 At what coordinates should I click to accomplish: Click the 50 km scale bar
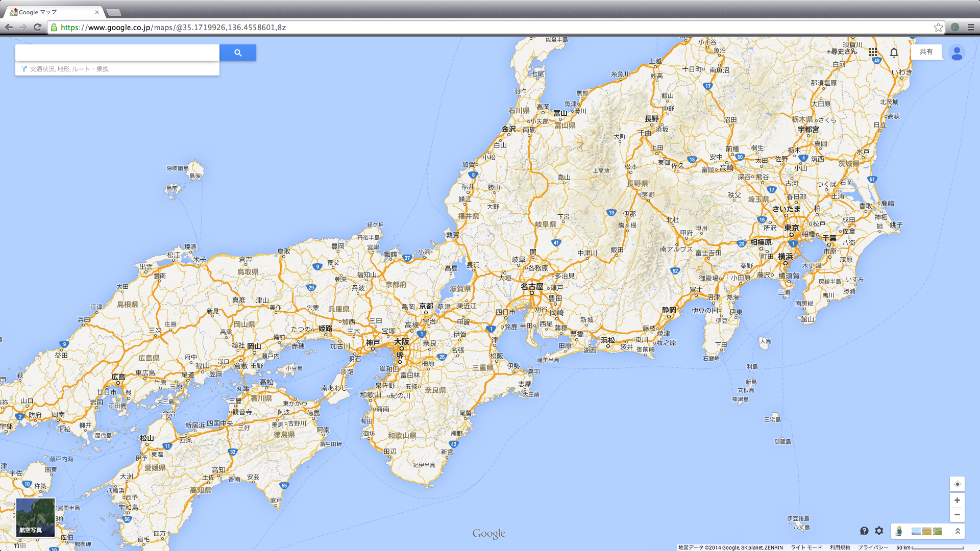(x=930, y=547)
